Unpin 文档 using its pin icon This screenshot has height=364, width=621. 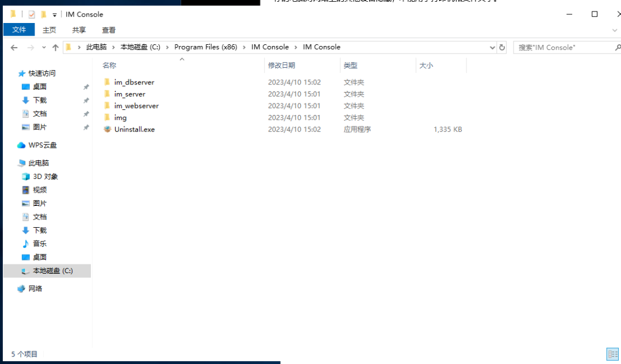click(x=86, y=114)
